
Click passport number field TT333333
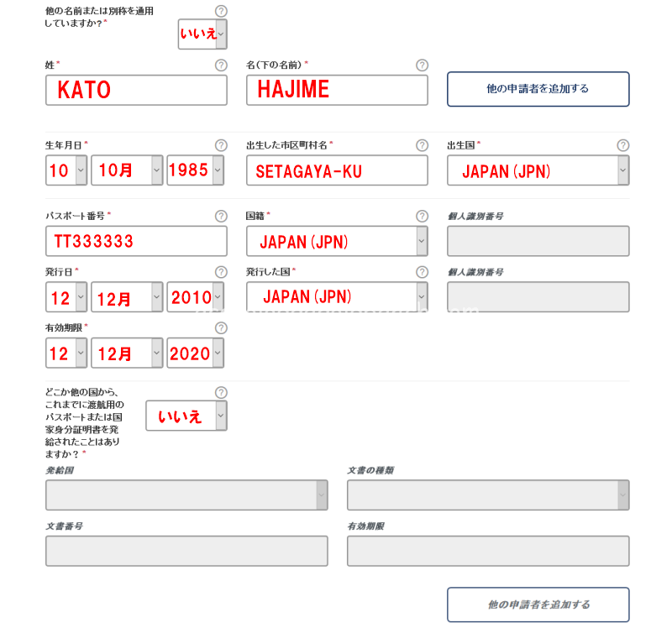pyautogui.click(x=136, y=241)
